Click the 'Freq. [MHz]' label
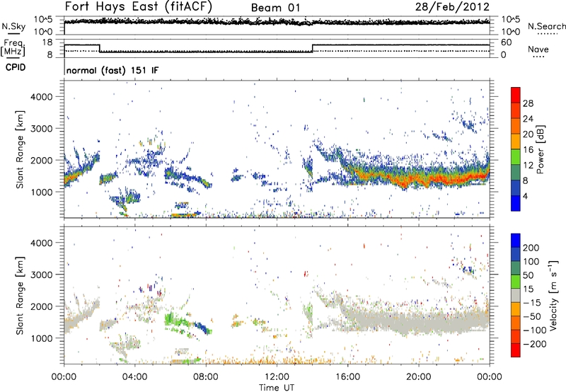 click(x=13, y=47)
